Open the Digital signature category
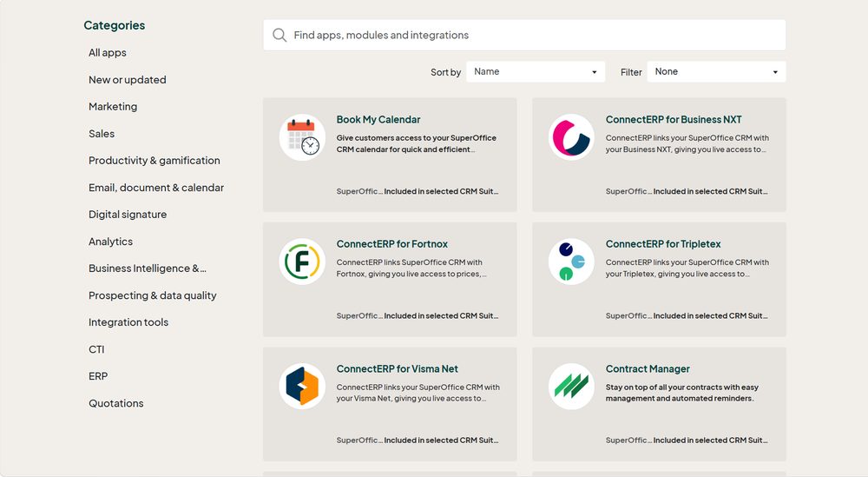This screenshot has width=868, height=477. (x=128, y=215)
